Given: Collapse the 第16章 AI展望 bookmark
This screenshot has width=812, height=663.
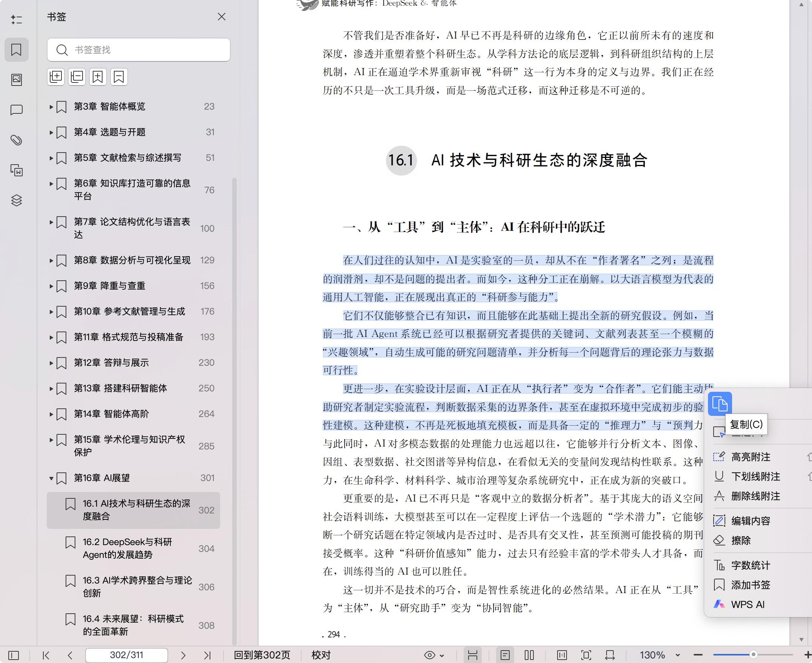Looking at the screenshot, I should point(51,478).
